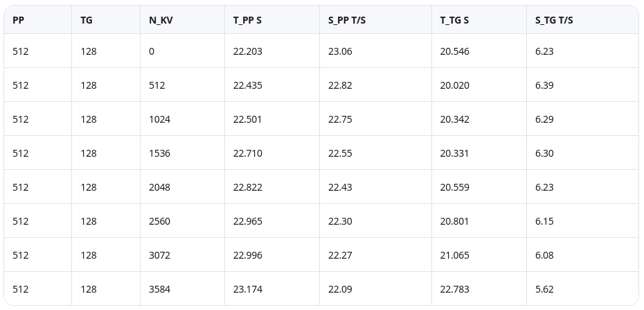
Task: Click the T_TG S column header
Action: point(454,20)
